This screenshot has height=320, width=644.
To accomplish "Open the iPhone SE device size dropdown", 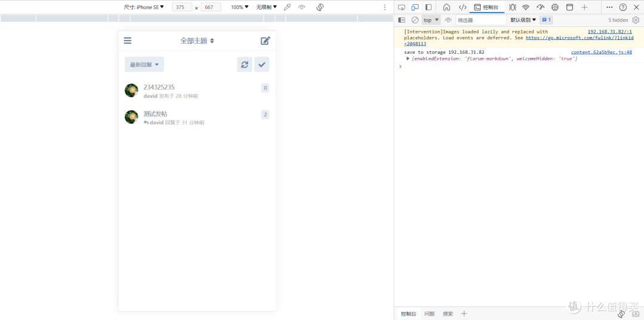I will [144, 7].
